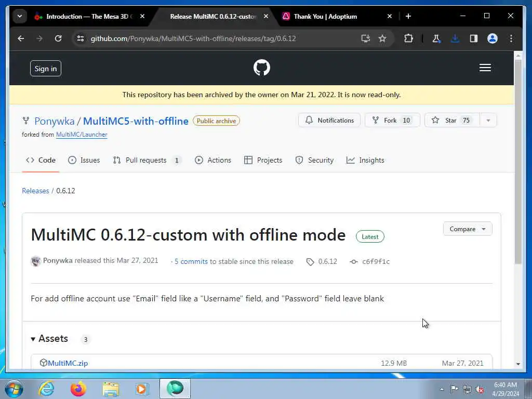Open the tab search dropdown arrow
532x399 pixels.
tap(20, 16)
